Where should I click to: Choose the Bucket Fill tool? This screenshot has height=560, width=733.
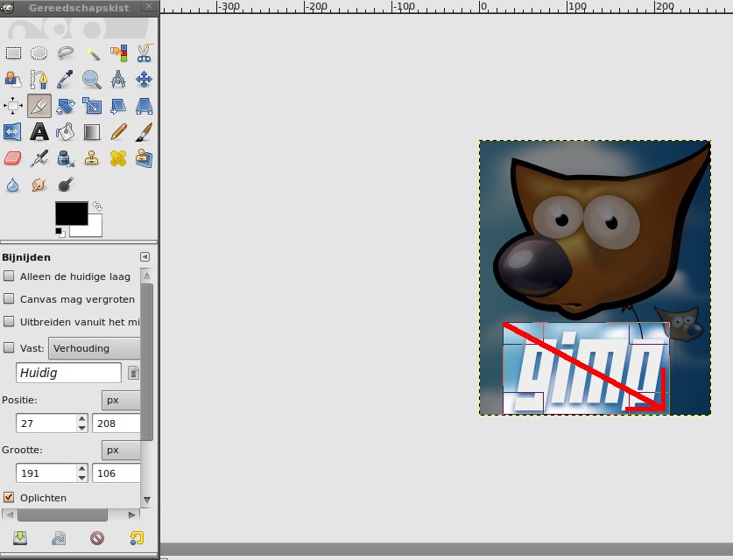(66, 132)
